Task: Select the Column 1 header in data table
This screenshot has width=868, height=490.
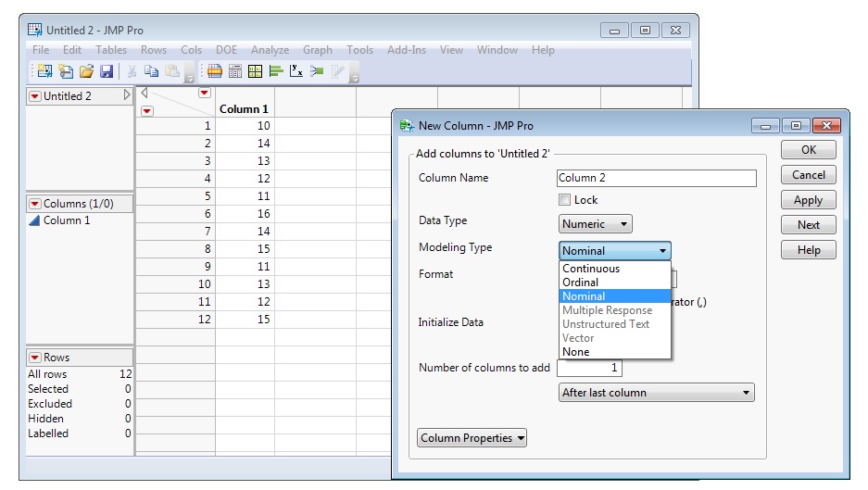Action: click(x=245, y=109)
